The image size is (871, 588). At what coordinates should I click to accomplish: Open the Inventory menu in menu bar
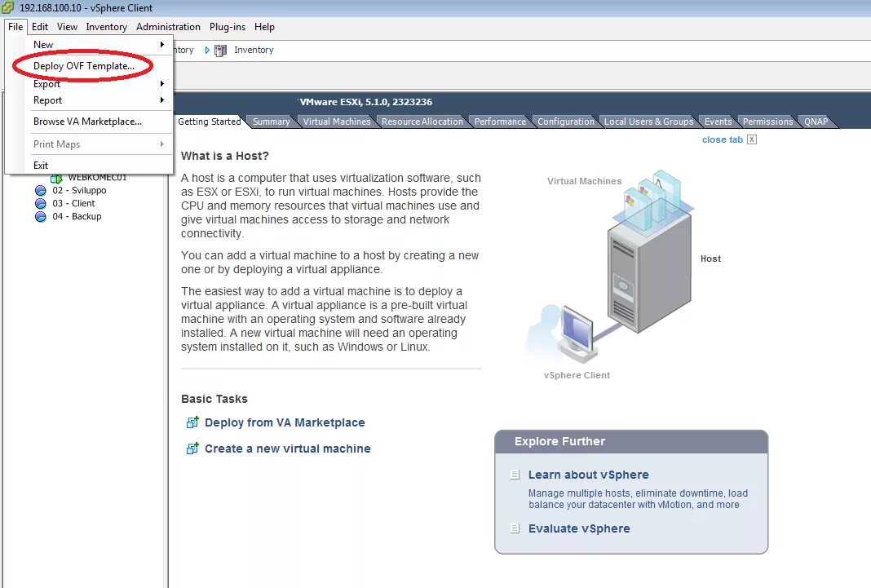106,27
